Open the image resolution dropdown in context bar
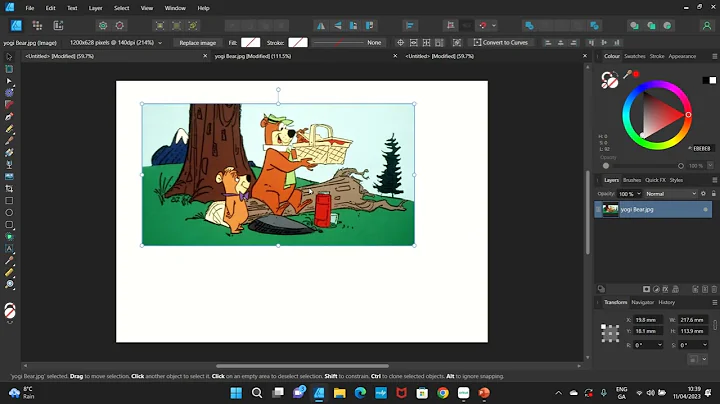Viewport: 720px width, 404px height. (x=160, y=43)
